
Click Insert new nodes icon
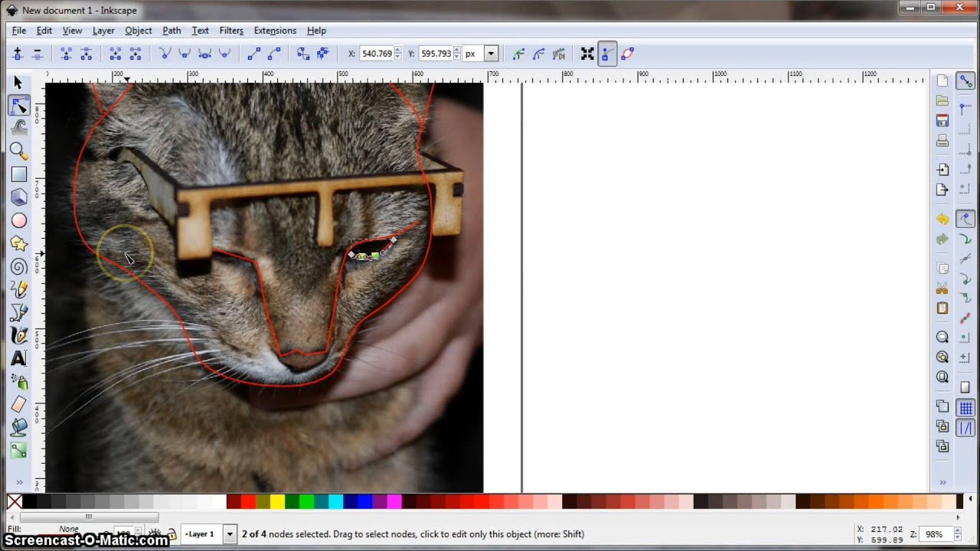(18, 54)
